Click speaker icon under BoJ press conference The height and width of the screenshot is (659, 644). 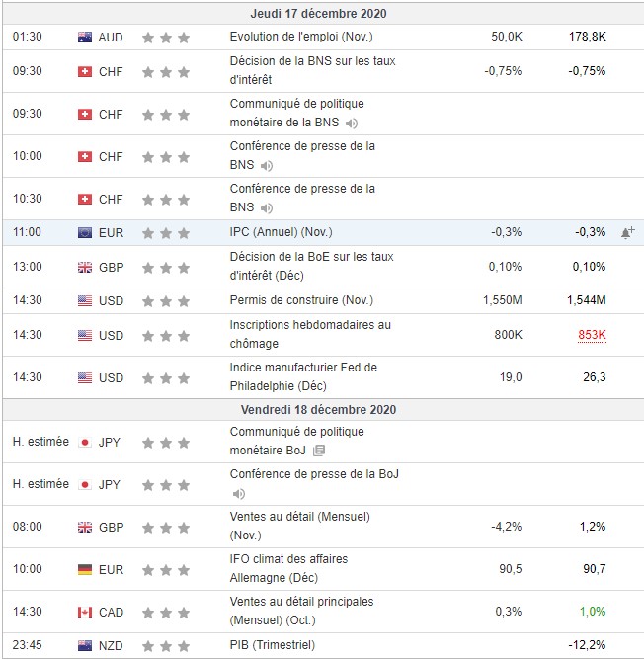pos(238,493)
